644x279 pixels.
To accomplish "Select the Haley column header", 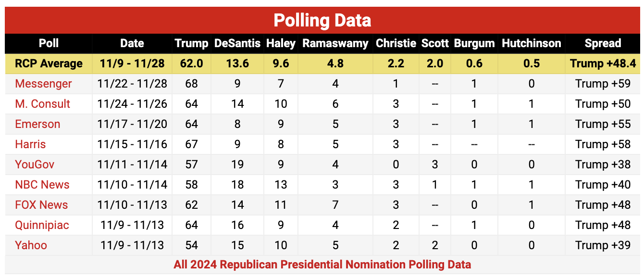I will pyautogui.click(x=281, y=43).
